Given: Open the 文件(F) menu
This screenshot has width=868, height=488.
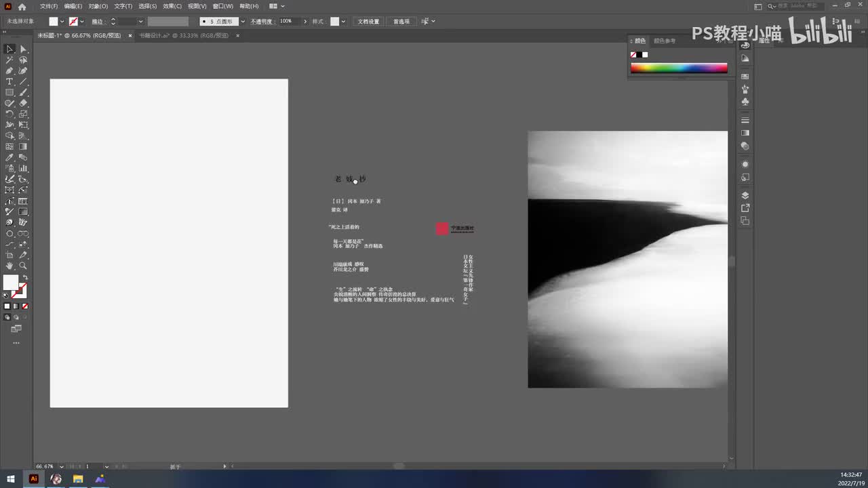Looking at the screenshot, I should [x=49, y=6].
